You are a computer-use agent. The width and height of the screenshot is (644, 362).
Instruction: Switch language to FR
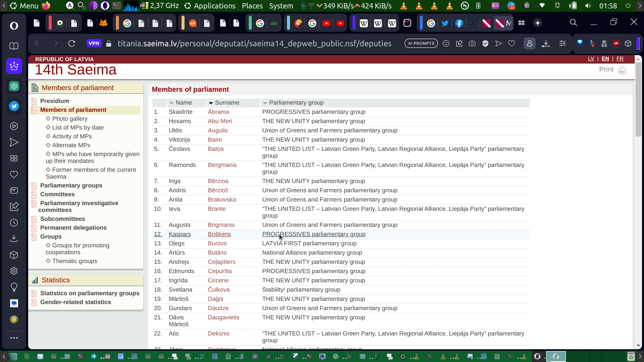pyautogui.click(x=620, y=59)
